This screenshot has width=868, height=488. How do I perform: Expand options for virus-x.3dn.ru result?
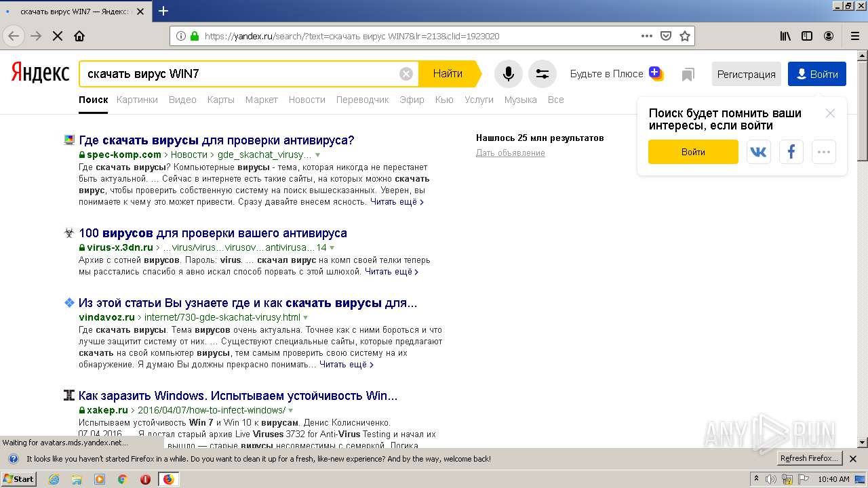click(x=332, y=248)
